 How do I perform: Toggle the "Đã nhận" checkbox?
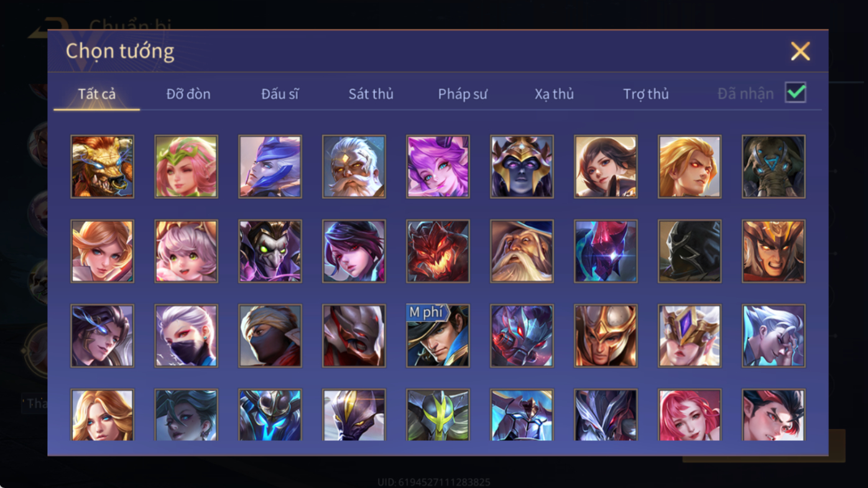point(795,93)
